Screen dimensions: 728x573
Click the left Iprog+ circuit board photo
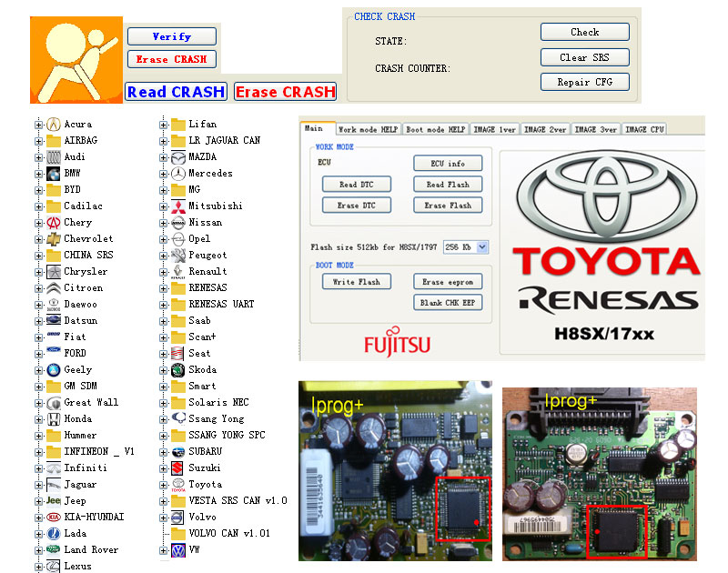pyautogui.click(x=396, y=471)
